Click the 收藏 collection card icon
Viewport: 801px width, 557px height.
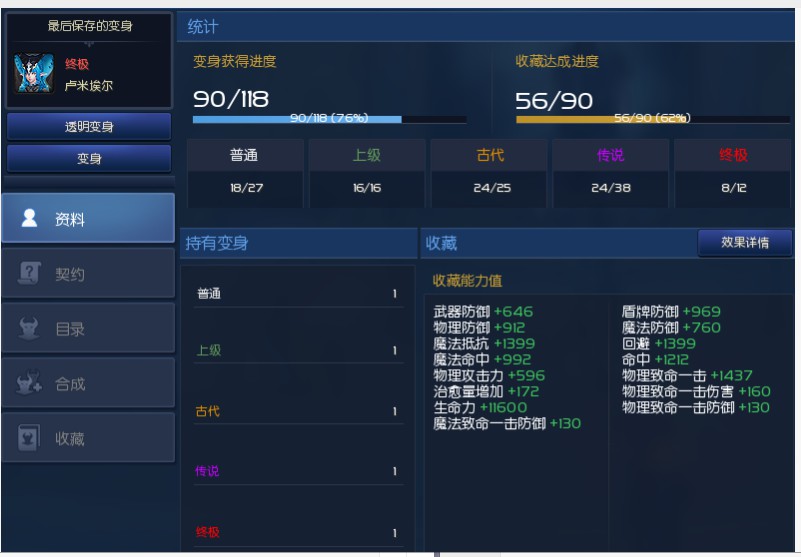click(x=30, y=438)
